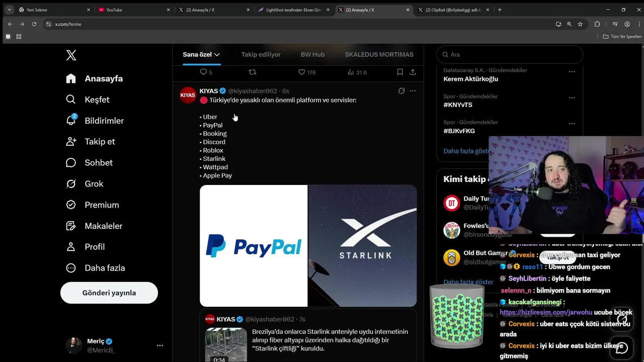Play quoted Starlink video thumbnail

pos(226,345)
